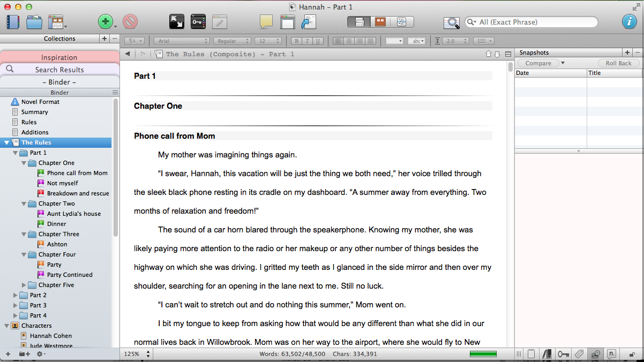The width and height of the screenshot is (644, 362).
Task: Select the Inspiration collection tab
Action: [x=59, y=57]
